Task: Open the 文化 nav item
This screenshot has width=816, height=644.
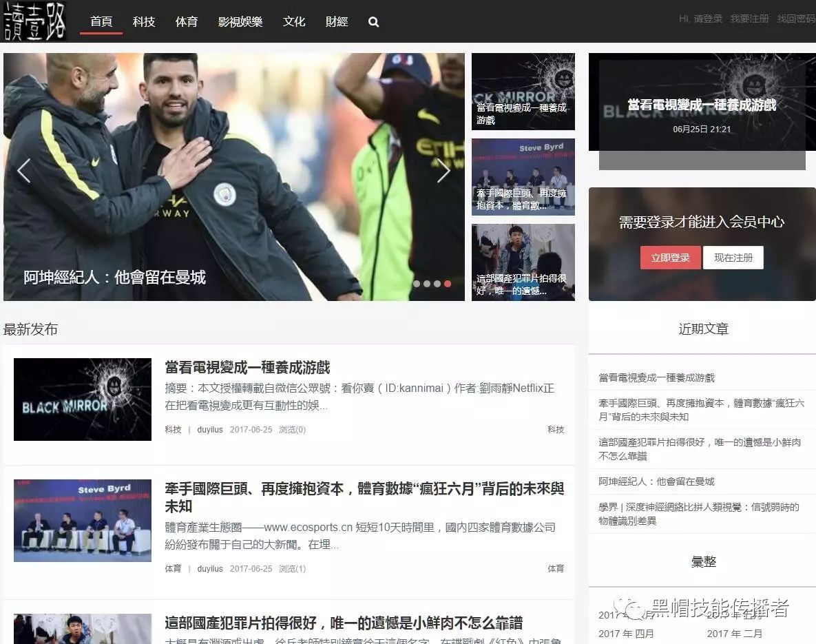Action: tap(294, 21)
